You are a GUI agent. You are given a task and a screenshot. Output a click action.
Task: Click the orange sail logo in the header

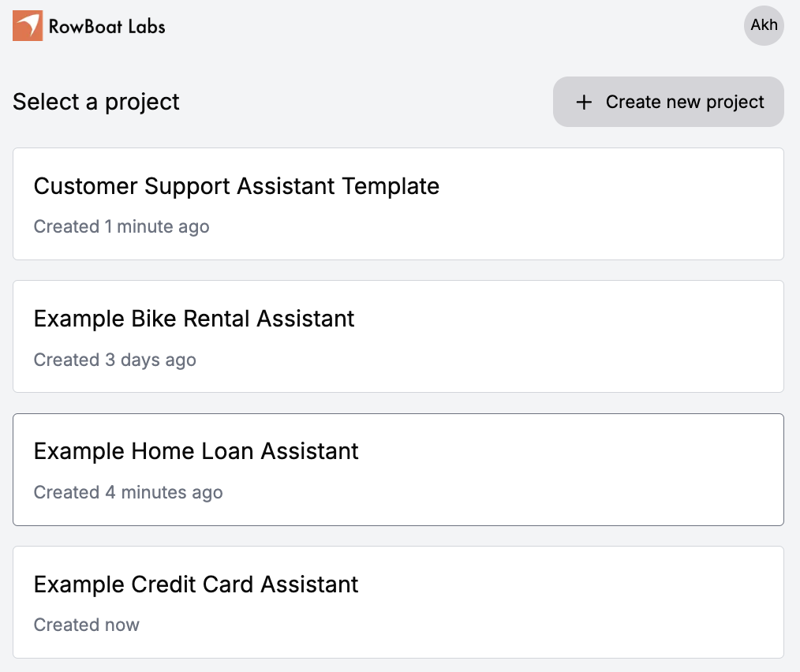pos(26,25)
